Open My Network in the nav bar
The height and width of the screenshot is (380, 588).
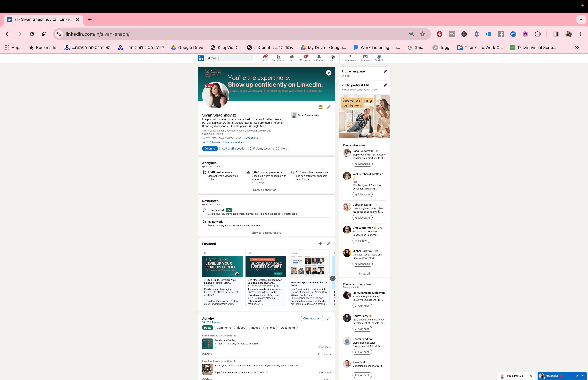[x=278, y=58]
